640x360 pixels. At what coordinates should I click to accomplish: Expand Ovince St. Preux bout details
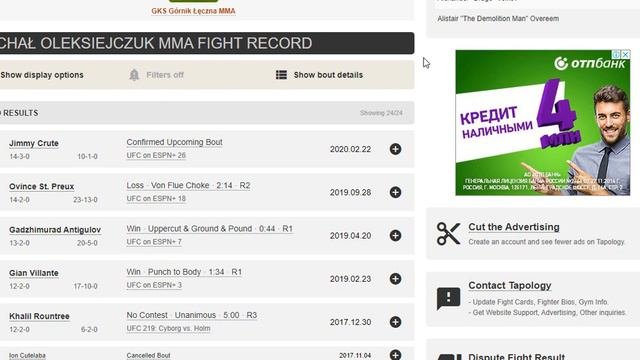coord(395,192)
